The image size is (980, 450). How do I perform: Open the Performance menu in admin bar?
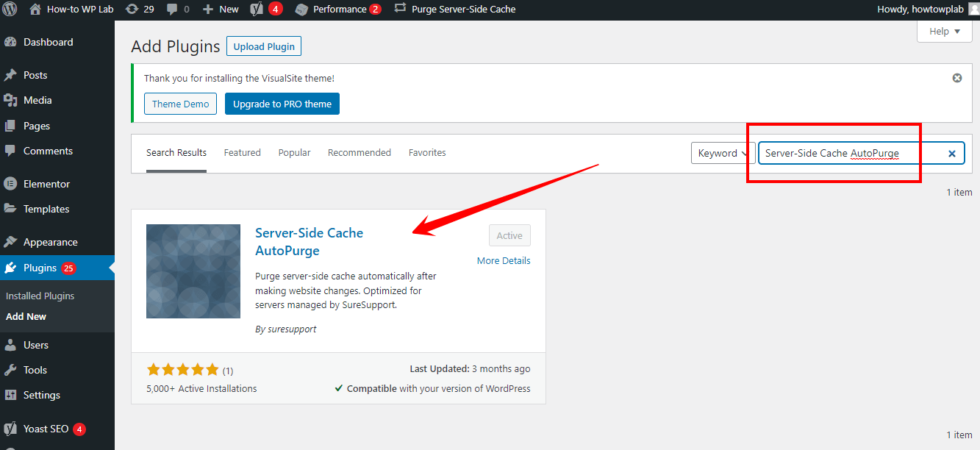338,10
